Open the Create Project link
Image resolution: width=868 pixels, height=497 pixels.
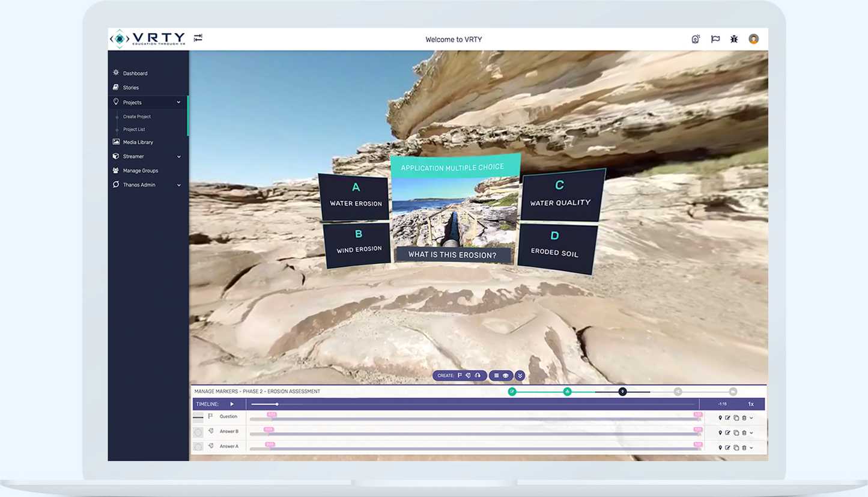coord(137,117)
